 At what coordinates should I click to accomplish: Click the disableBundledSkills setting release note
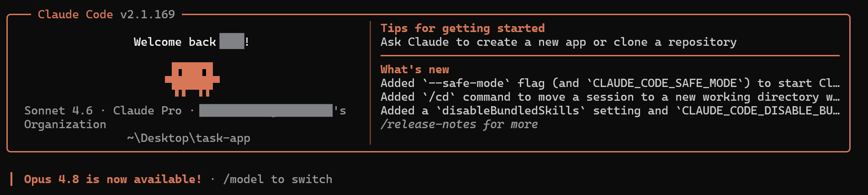pos(610,111)
